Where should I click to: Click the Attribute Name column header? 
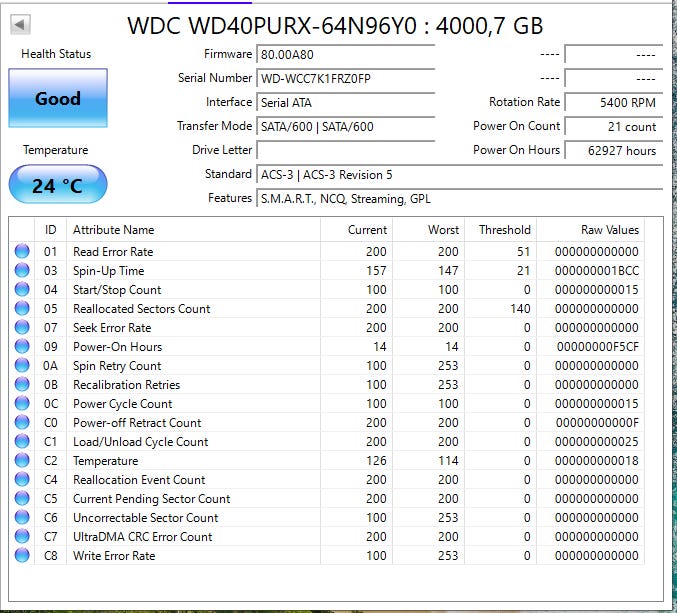point(193,230)
